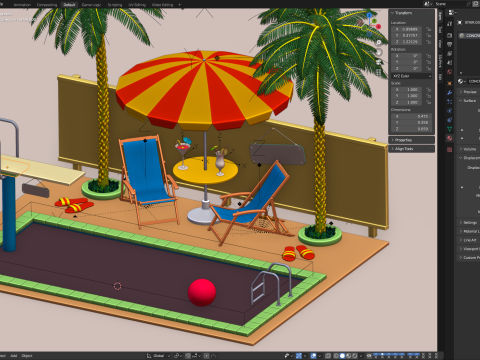Screen dimensions: 480x360
Task: Toggle lock on Rotation X
Action: [428, 56]
